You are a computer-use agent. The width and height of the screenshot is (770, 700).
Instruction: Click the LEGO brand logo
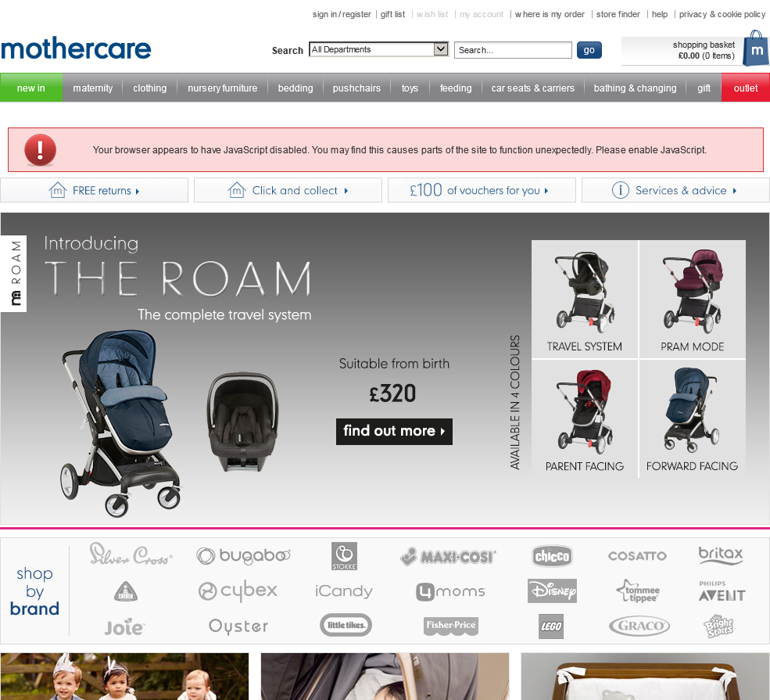551,626
